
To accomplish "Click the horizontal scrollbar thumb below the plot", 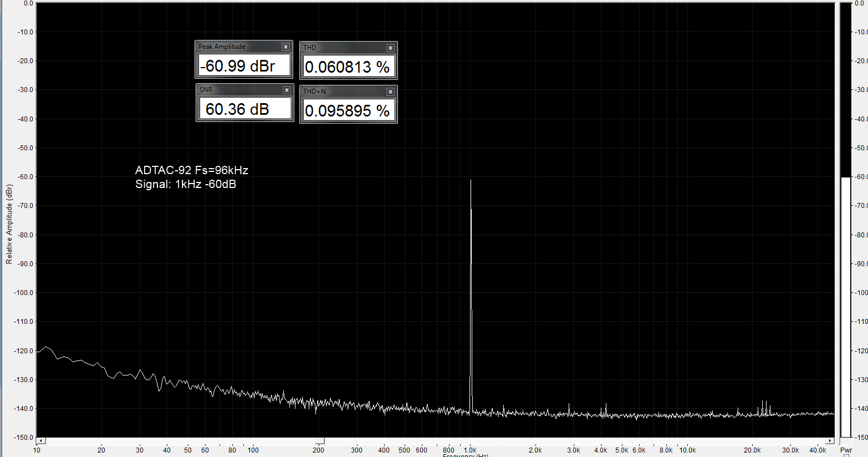I will tap(320, 441).
